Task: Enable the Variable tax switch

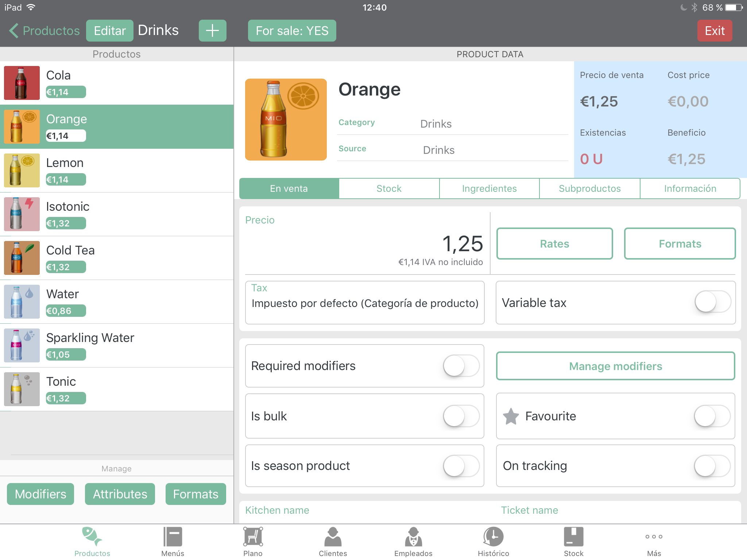Action: (x=712, y=302)
